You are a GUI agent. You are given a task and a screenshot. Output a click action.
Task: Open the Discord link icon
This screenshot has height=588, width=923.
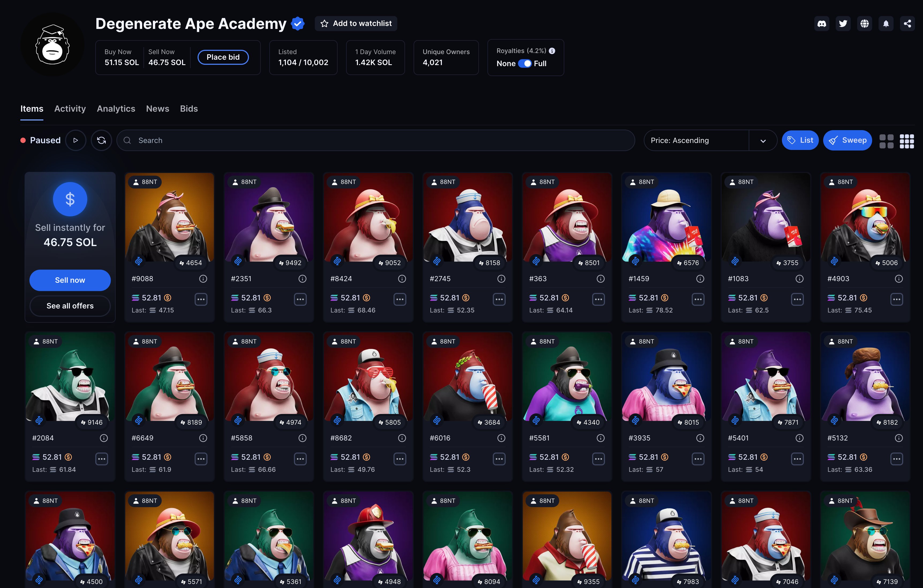(822, 24)
